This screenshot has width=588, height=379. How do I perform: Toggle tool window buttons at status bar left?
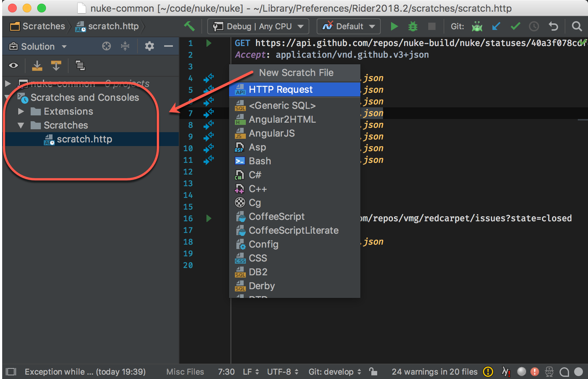[x=11, y=372]
